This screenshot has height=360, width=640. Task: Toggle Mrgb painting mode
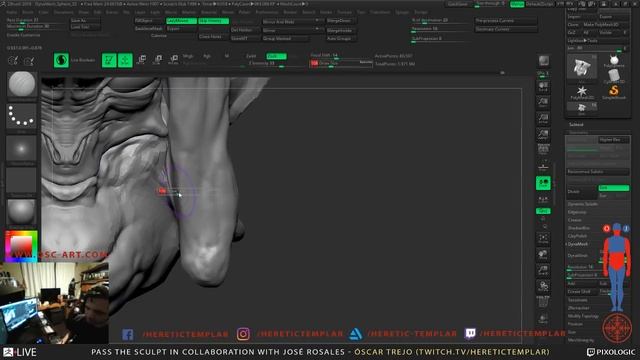pyautogui.click(x=188, y=56)
